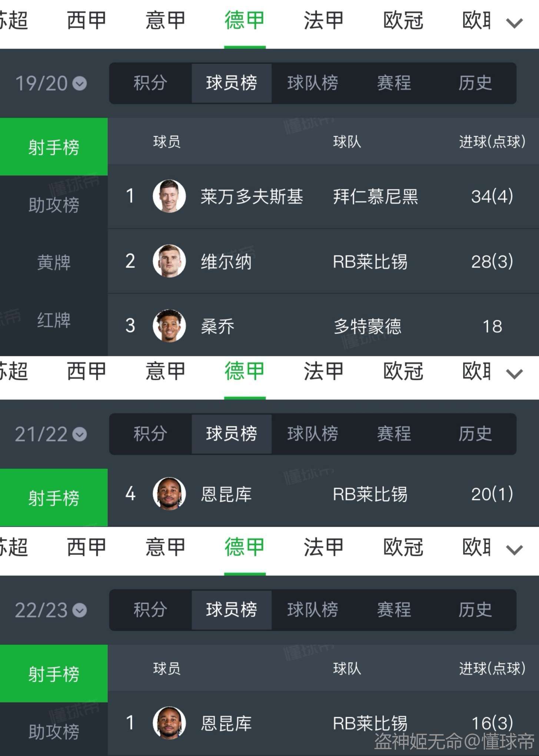Expand the league list chevron at top

514,23
